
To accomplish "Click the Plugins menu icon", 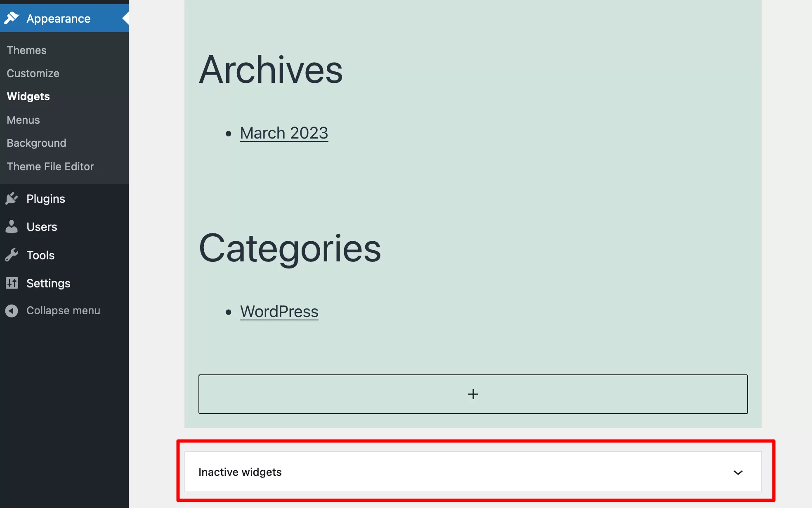I will (x=12, y=198).
